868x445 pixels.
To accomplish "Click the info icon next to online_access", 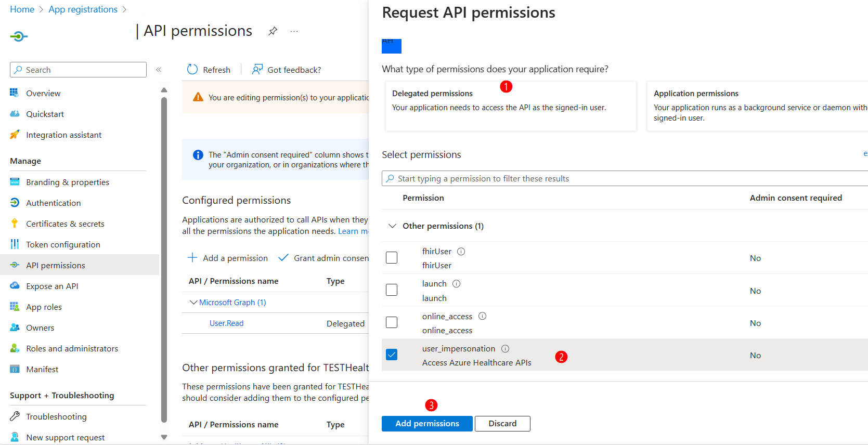I will click(x=482, y=316).
